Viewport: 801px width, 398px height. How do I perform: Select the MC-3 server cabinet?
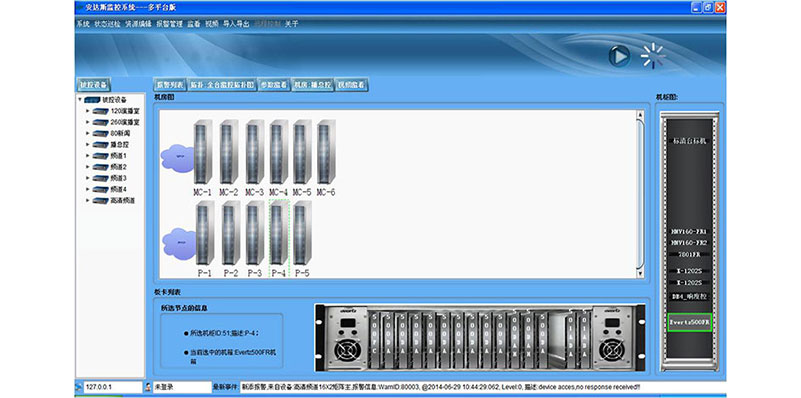254,152
